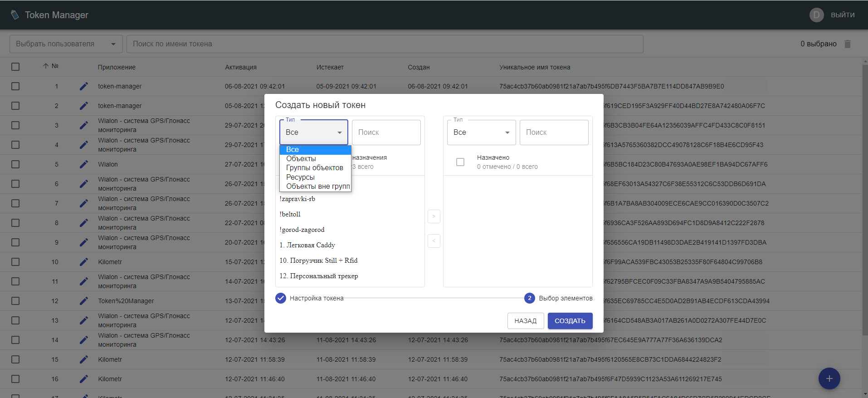The width and height of the screenshot is (868, 398).
Task: Click the user avatar icon in header
Action: pyautogui.click(x=816, y=15)
